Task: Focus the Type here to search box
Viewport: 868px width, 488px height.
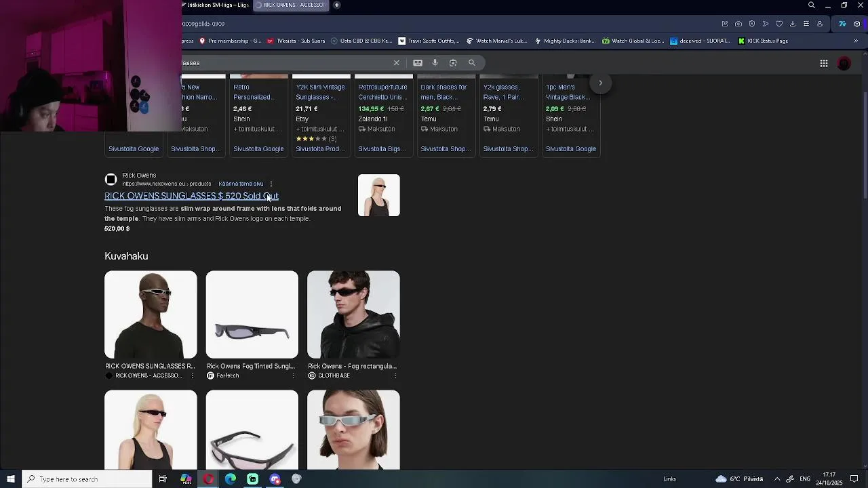Action: coord(87,479)
